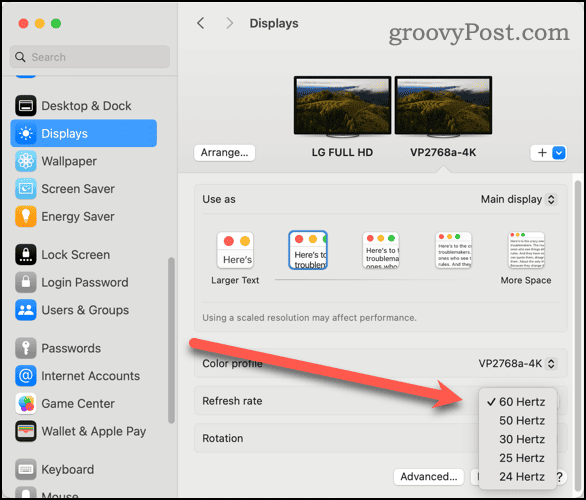Click the plus add display button
Image resolution: width=586 pixels, height=500 pixels.
(542, 152)
